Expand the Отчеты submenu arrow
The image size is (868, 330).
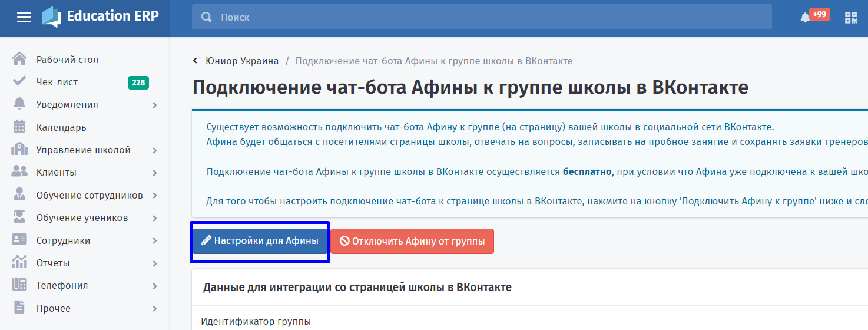point(155,263)
